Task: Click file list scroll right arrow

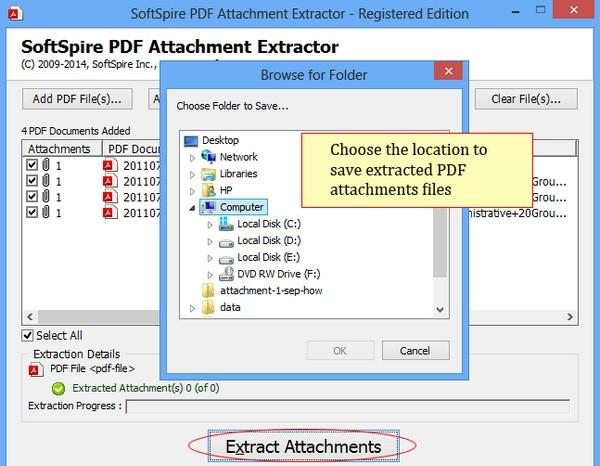Action: point(570,317)
